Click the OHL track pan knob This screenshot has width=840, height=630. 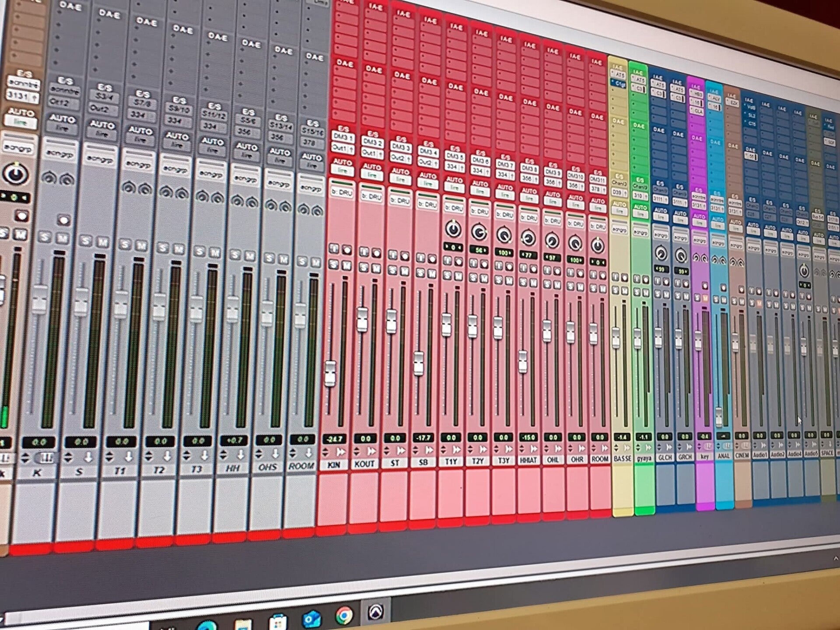[x=552, y=241]
